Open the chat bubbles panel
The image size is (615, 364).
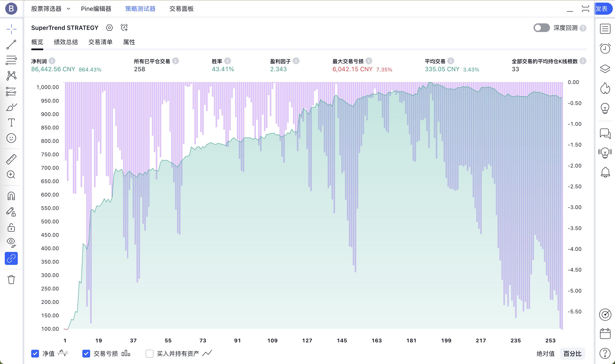[605, 134]
